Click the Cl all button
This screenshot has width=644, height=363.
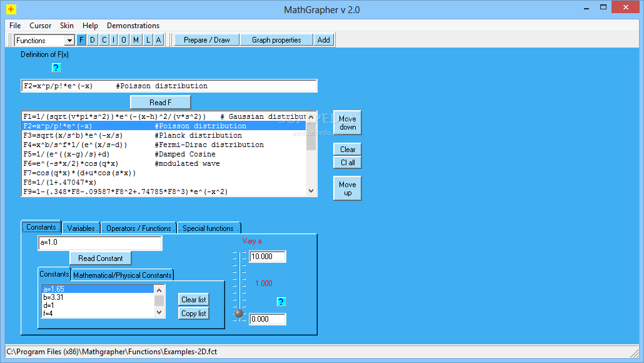[x=348, y=162]
